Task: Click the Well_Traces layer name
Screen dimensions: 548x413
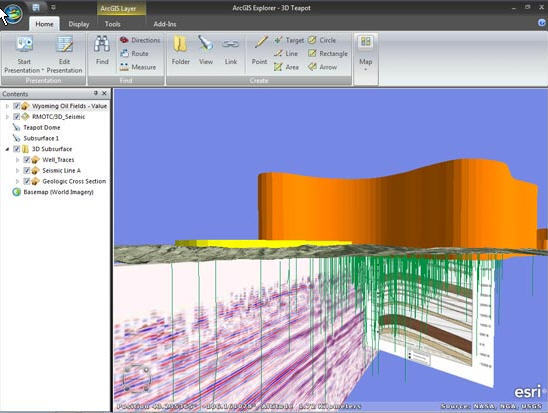Action: [58, 160]
